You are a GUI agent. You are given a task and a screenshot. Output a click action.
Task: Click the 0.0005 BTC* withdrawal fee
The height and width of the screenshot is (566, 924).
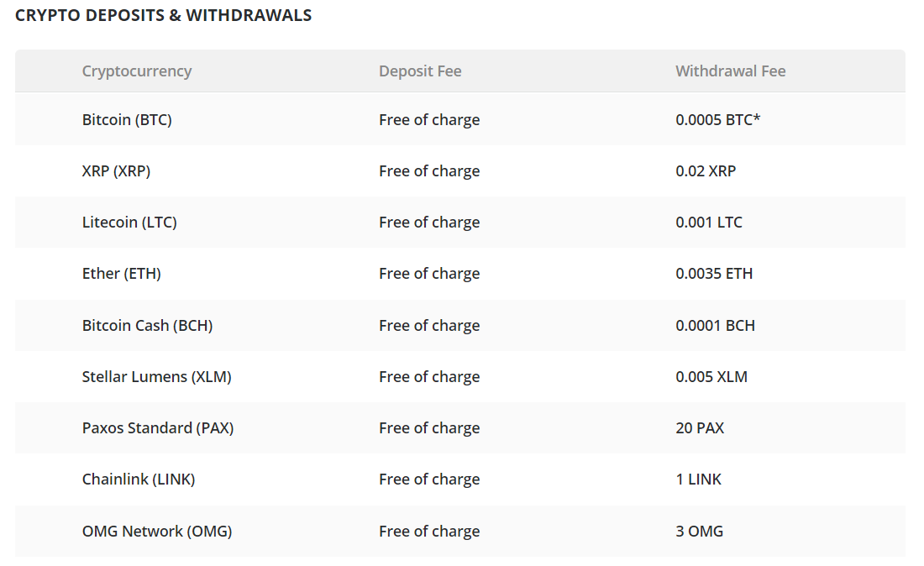coord(718,119)
